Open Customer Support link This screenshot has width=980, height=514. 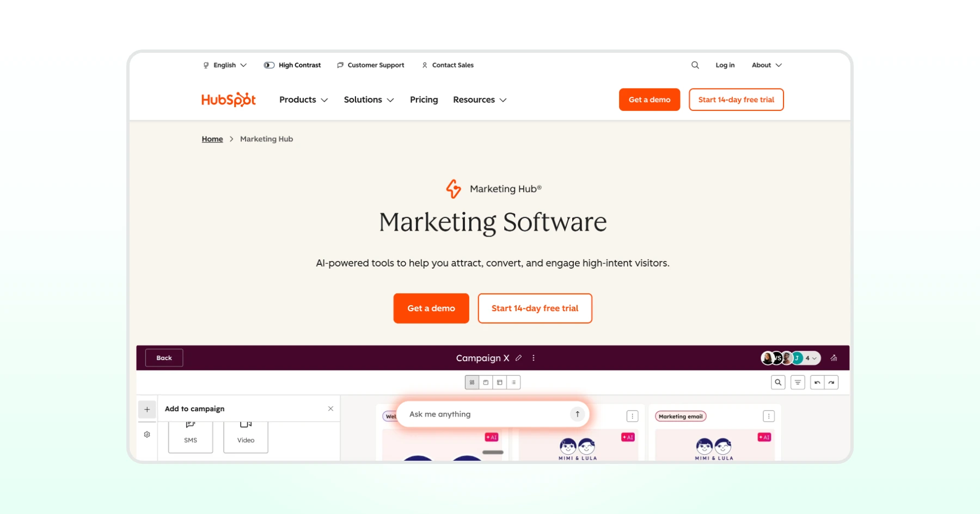coord(371,65)
